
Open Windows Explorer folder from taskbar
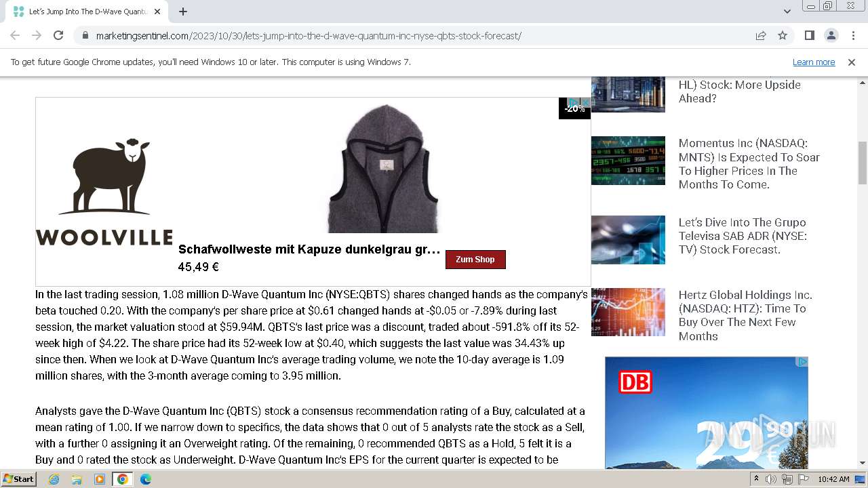[x=77, y=479]
